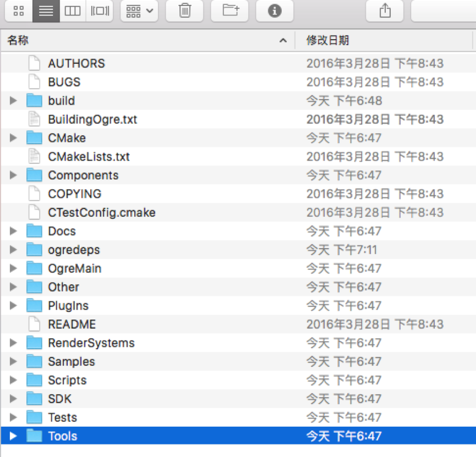Screen dimensions: 476x457
Task: Click the BuildingOgre.txt document icon
Action: [34, 119]
